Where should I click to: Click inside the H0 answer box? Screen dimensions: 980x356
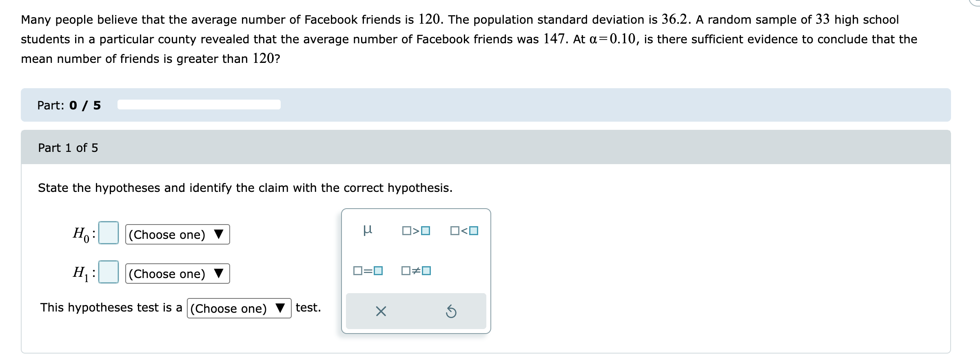click(x=109, y=234)
